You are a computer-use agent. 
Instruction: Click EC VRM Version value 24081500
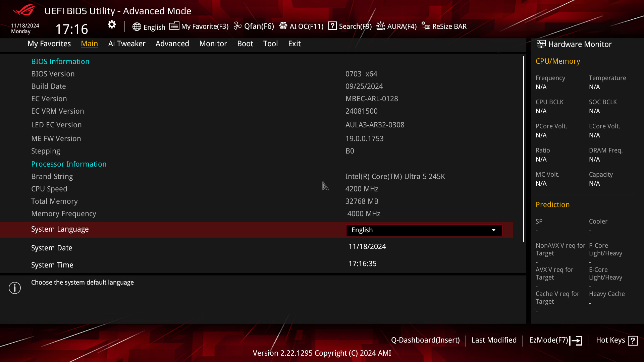tap(362, 111)
